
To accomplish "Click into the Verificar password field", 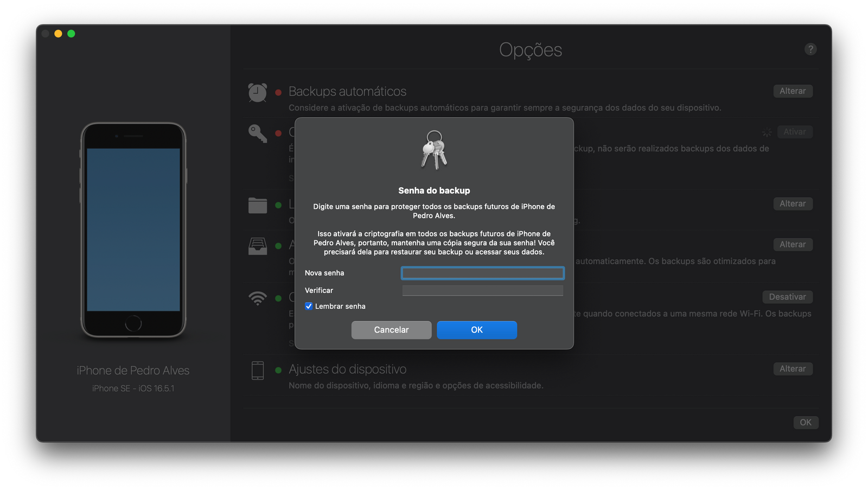I will pos(483,290).
